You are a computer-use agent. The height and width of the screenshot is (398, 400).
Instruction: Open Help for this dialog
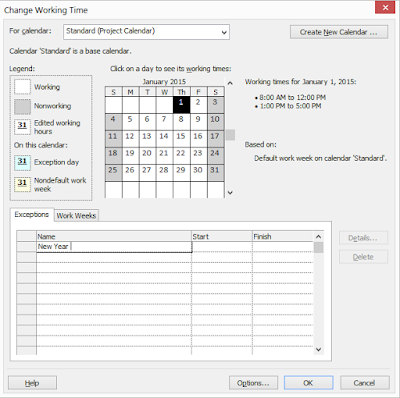32,383
